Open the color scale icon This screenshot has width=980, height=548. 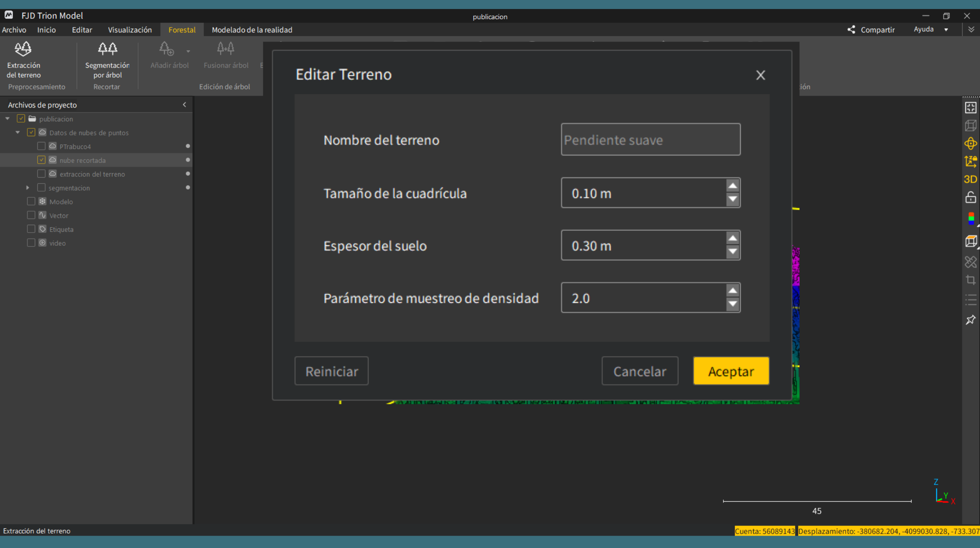coord(971,218)
